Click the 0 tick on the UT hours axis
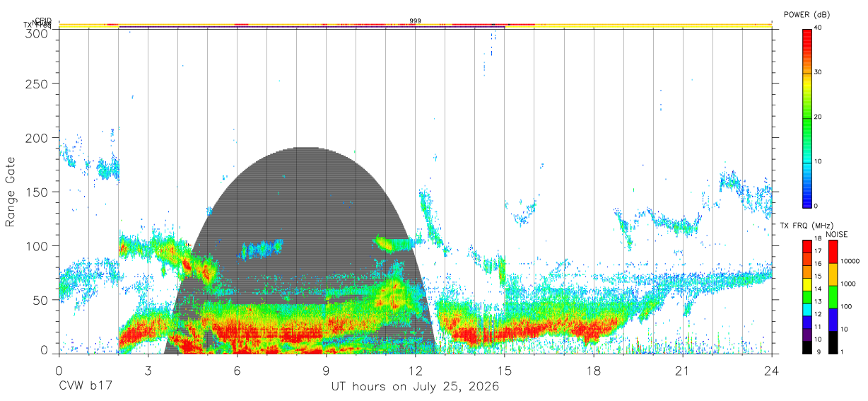 (59, 370)
